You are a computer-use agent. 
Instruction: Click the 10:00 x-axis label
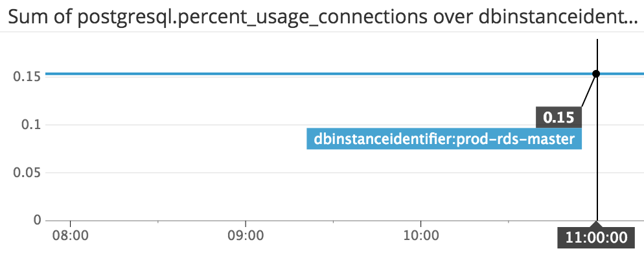point(420,237)
